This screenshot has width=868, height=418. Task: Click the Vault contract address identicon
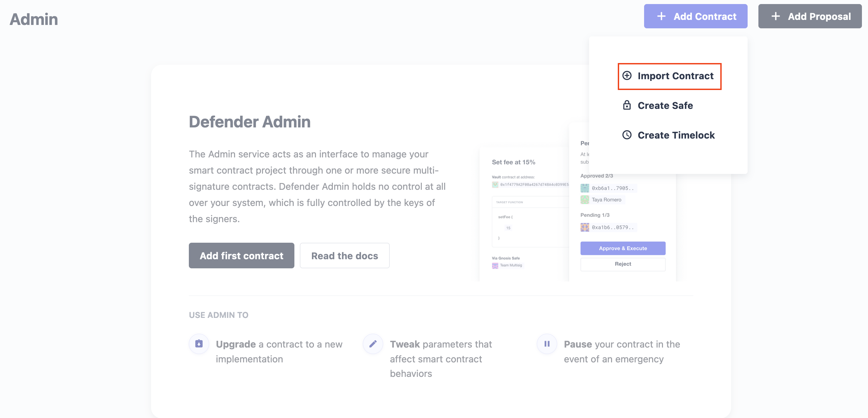pyautogui.click(x=495, y=184)
